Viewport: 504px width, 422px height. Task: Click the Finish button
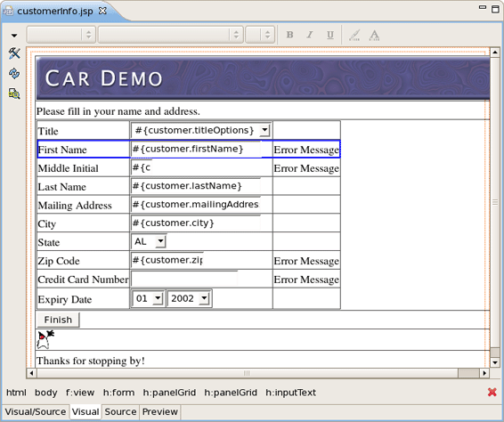[x=58, y=320]
